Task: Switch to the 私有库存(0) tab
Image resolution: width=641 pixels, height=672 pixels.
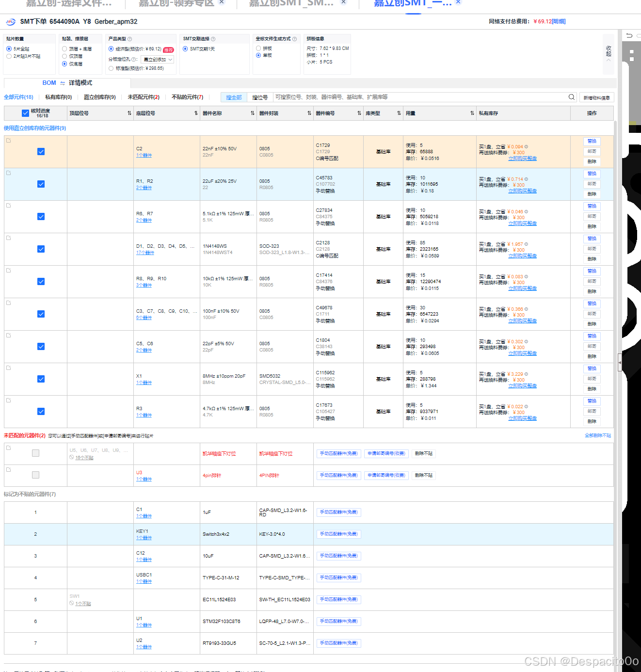Action: pyautogui.click(x=58, y=97)
